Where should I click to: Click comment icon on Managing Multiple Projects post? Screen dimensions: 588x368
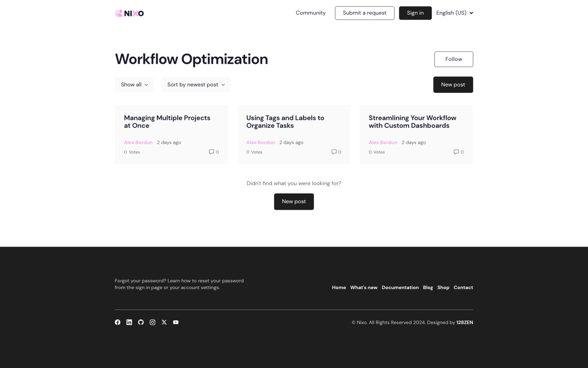212,152
